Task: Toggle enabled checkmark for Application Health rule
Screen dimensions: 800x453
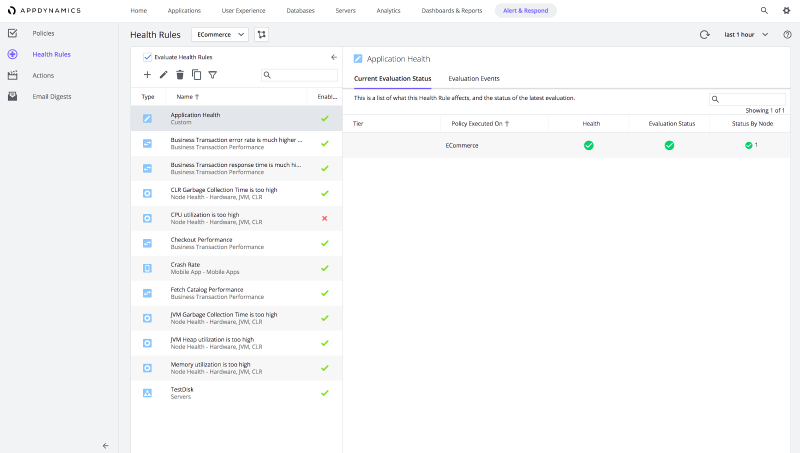Action: pyautogui.click(x=324, y=118)
